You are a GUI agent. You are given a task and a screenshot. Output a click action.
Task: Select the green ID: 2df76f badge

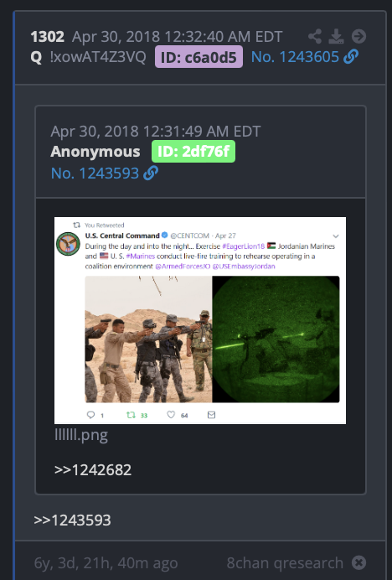(x=193, y=152)
